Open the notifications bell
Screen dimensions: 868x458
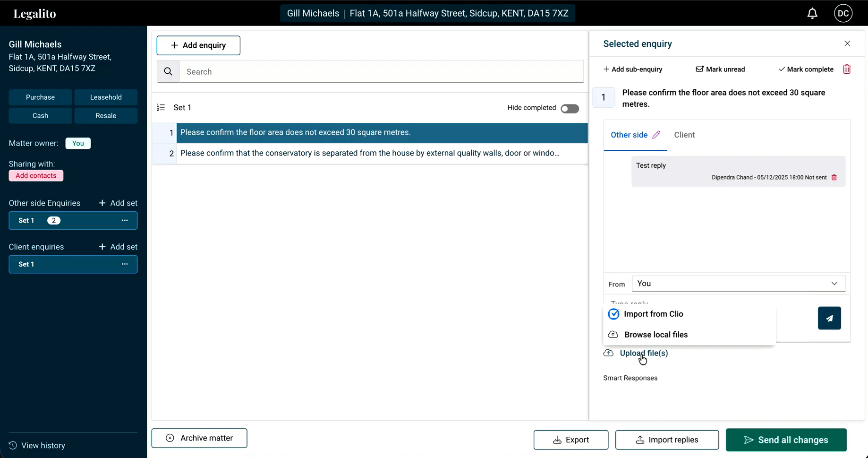tap(812, 14)
